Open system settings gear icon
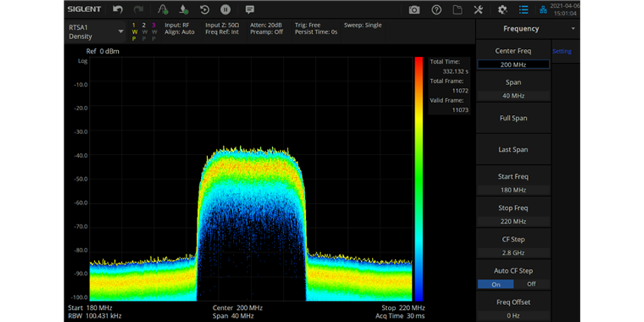Image resolution: width=644 pixels, height=322 pixels. 503,9
